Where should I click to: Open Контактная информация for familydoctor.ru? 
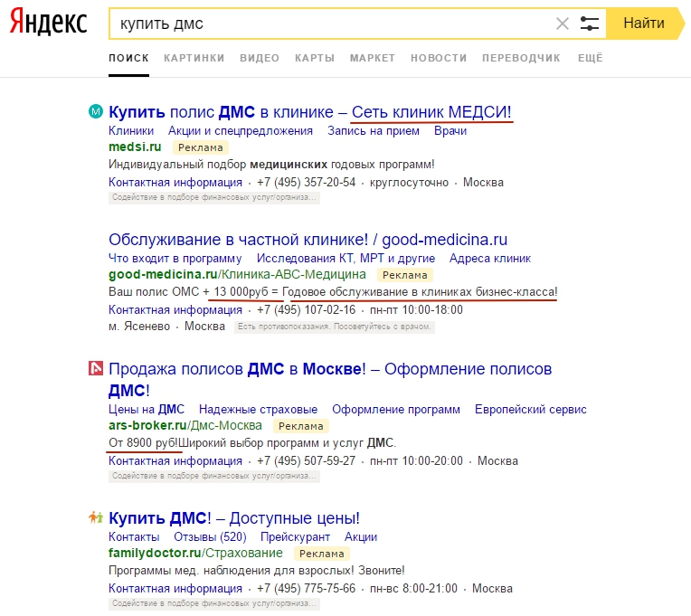coord(175,589)
